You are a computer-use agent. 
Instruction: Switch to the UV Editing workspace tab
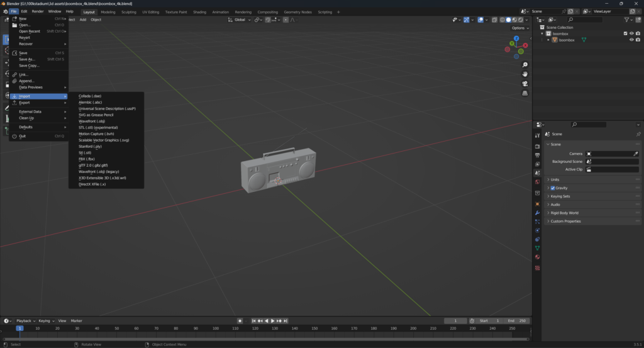pos(151,12)
